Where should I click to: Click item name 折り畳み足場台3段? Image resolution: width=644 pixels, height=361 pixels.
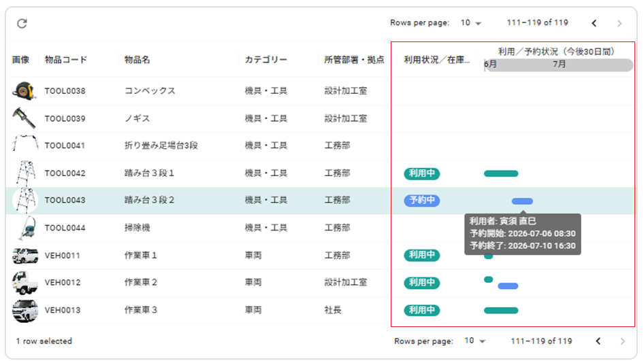click(161, 145)
